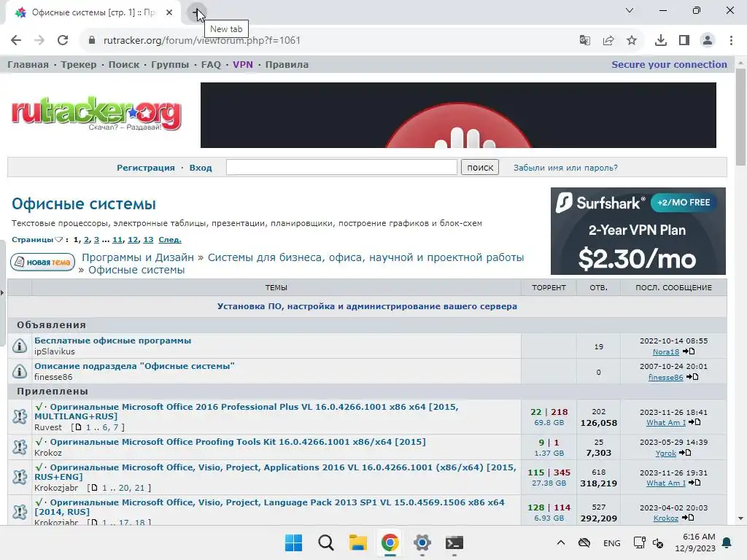Image resolution: width=747 pixels, height=560 pixels.
Task: Click the поиск search button
Action: click(480, 167)
